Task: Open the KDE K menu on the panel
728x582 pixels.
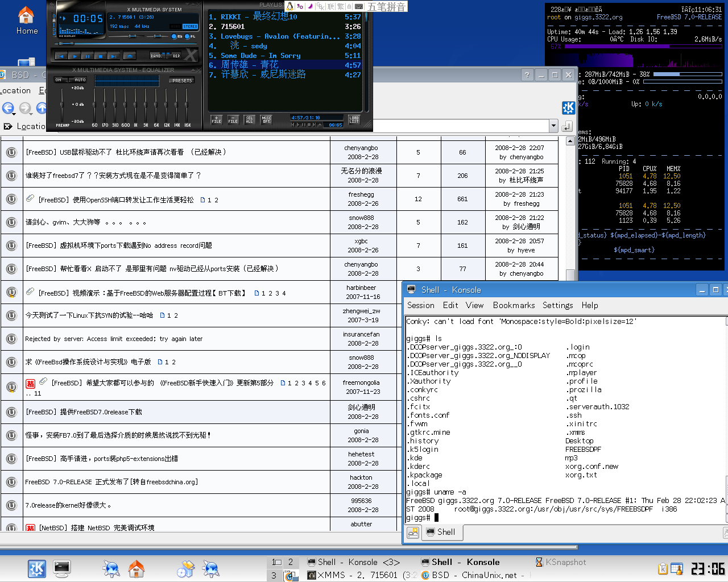Action: [37, 568]
